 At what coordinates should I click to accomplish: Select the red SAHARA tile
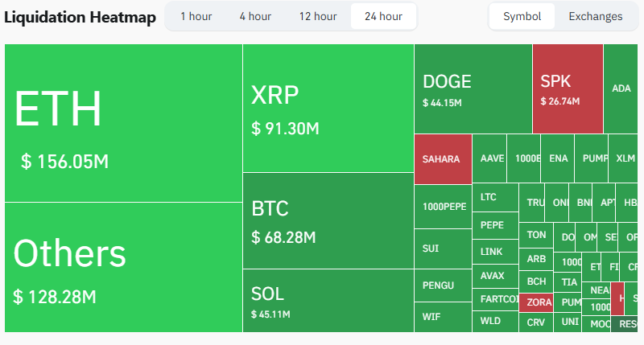[442, 159]
